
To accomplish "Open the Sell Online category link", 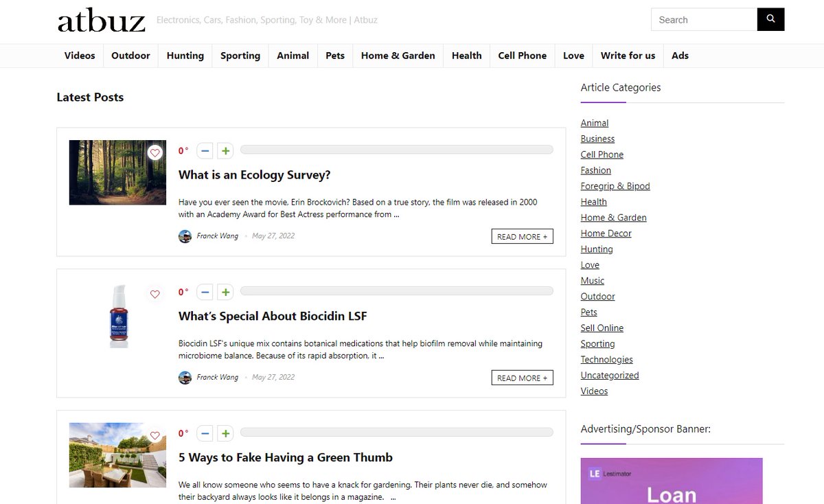I will 602,328.
